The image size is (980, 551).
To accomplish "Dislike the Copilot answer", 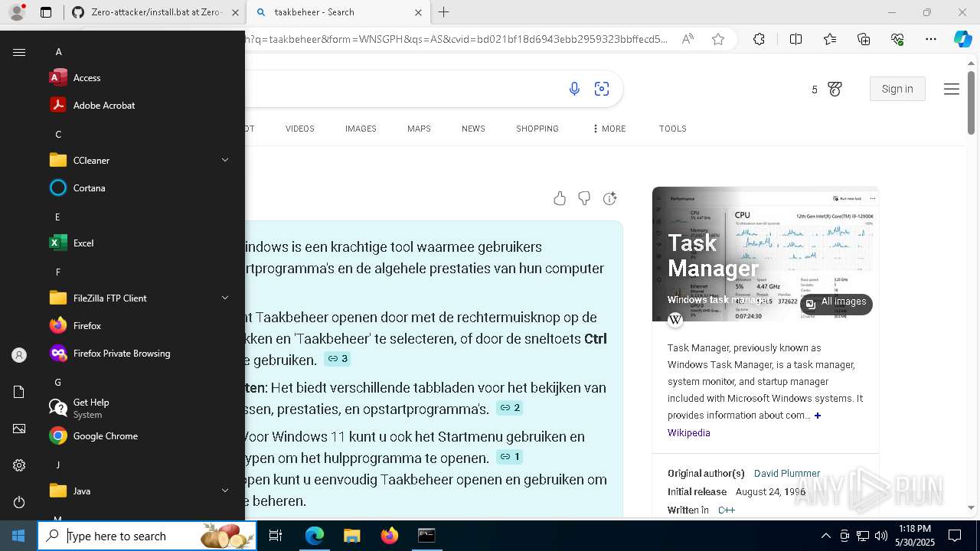I will (x=584, y=199).
